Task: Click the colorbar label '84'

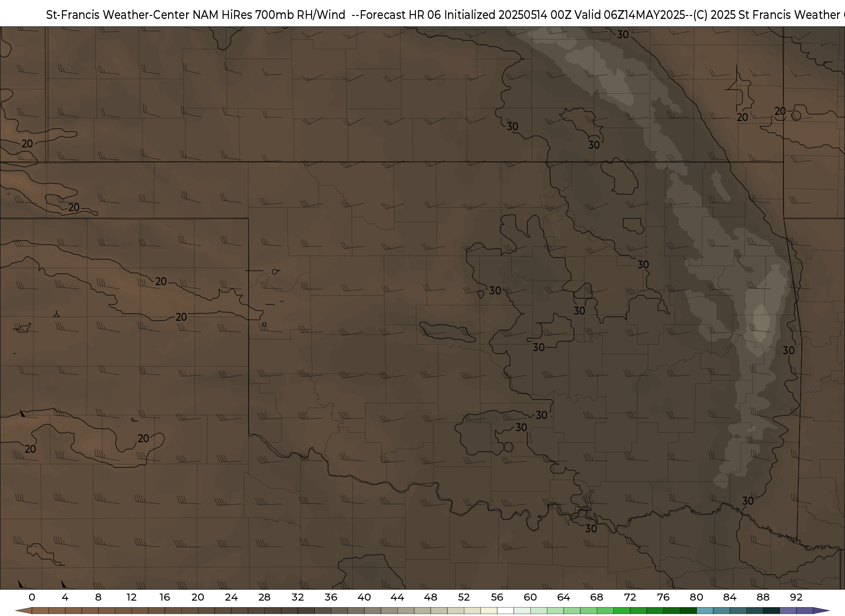Action: click(x=730, y=597)
